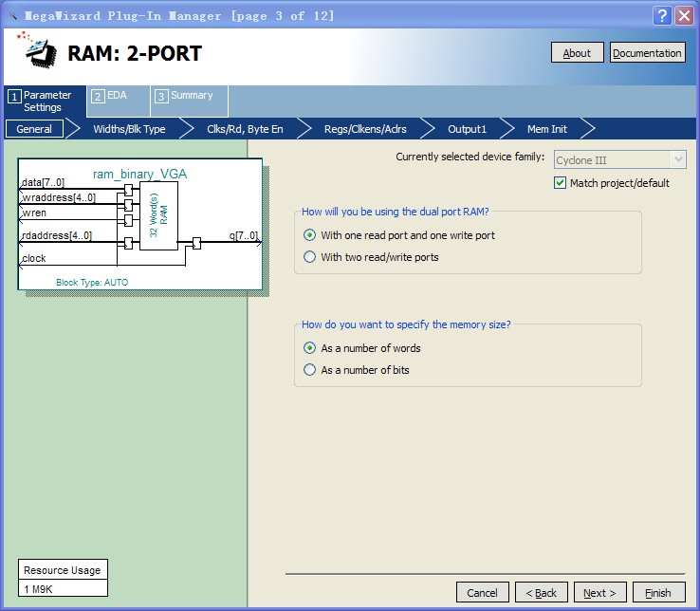Click the RAM chip wizard logo icon
The height and width of the screenshot is (611, 700).
click(39, 52)
